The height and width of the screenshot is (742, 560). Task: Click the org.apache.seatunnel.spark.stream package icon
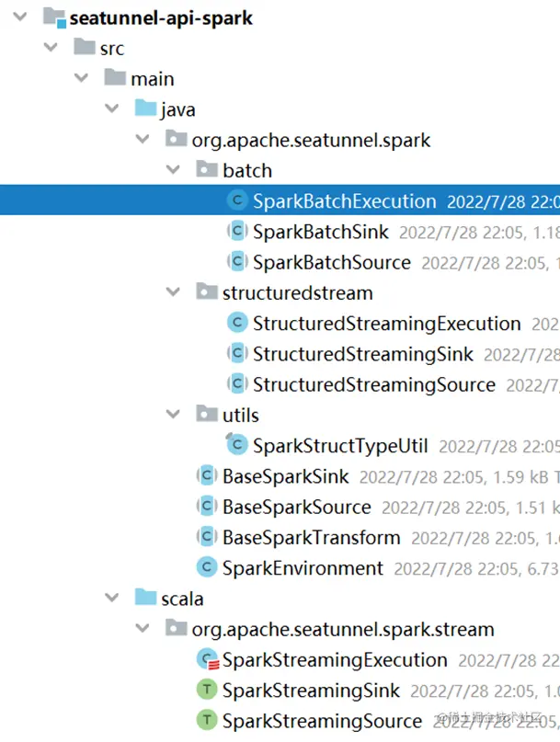[177, 627]
